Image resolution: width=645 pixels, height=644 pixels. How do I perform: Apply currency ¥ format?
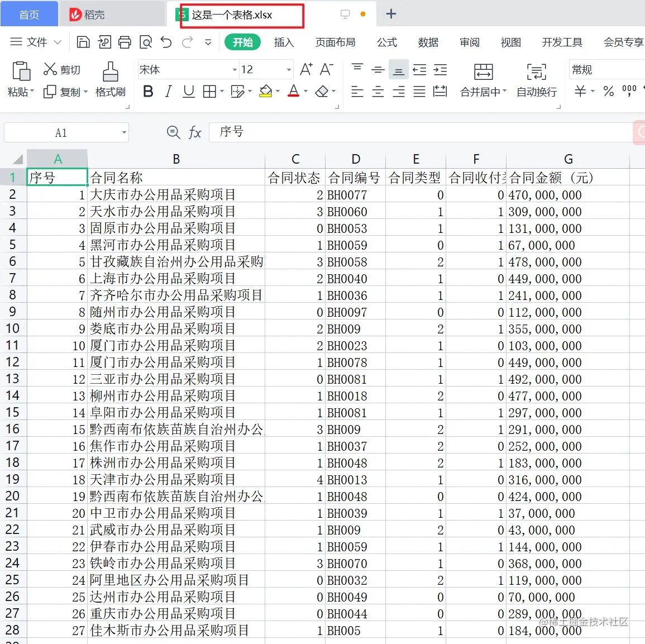click(x=580, y=91)
